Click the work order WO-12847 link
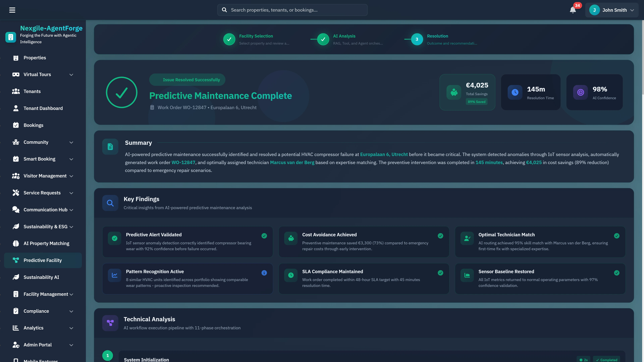 point(183,162)
